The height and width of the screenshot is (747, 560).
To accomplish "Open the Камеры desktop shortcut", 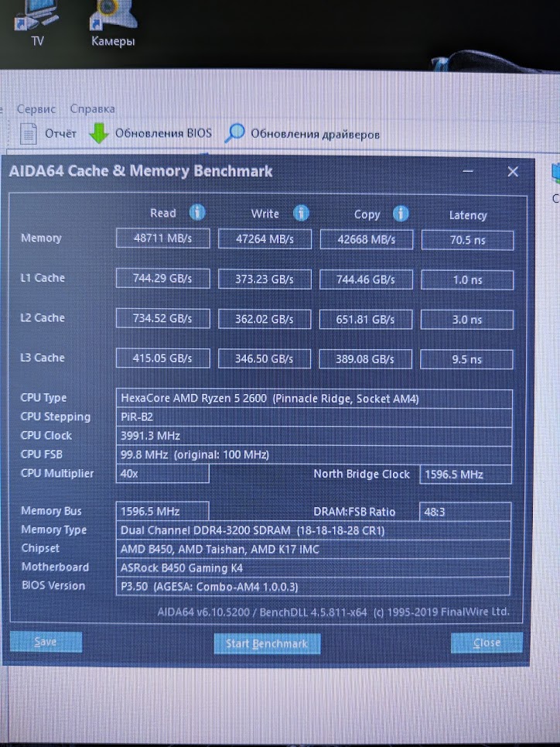I will coord(113,24).
